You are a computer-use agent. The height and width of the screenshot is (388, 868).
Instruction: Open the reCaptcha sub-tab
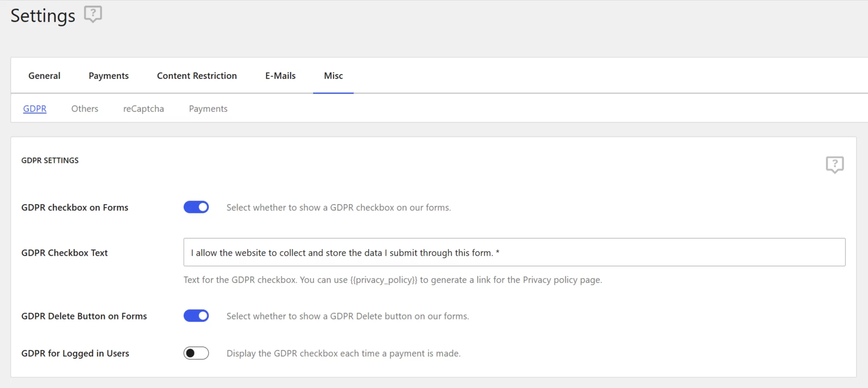pyautogui.click(x=144, y=109)
